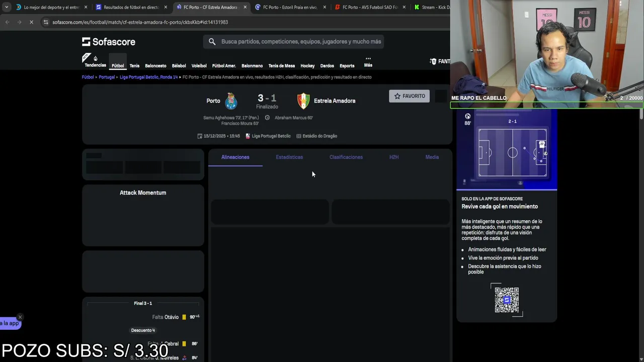Image resolution: width=644 pixels, height=362 pixels.
Task: Switch to FC Porto - AVS Futebol SAD tab
Action: click(370, 8)
